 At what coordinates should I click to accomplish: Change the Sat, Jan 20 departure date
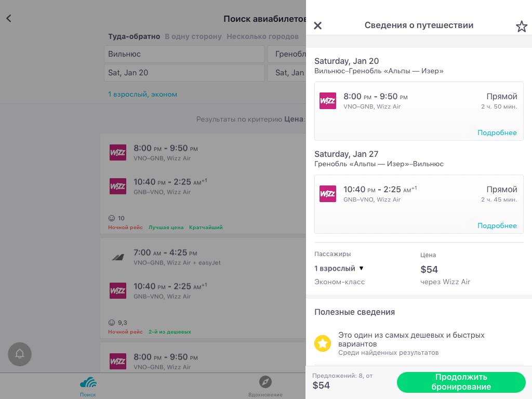coord(184,73)
